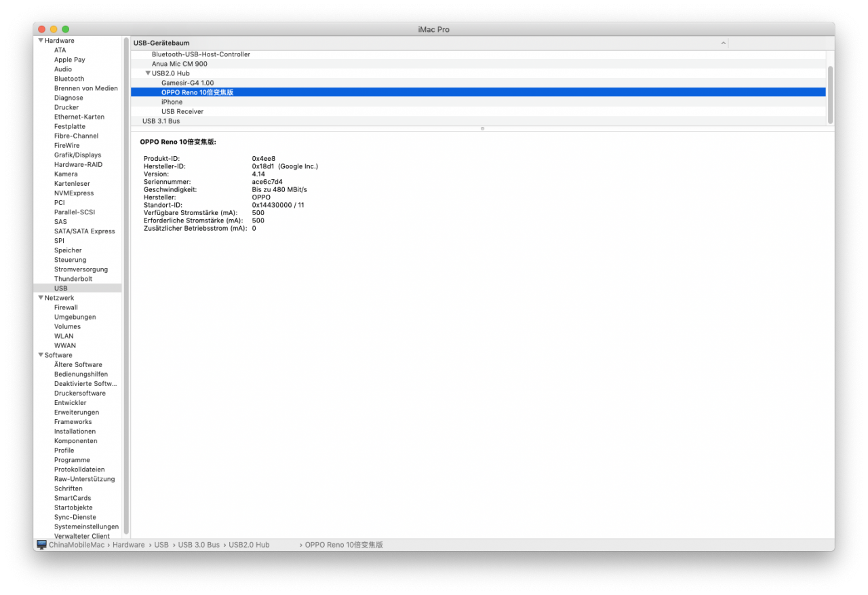
Task: Open Systemeinstellungen in the sidebar
Action: [86, 526]
